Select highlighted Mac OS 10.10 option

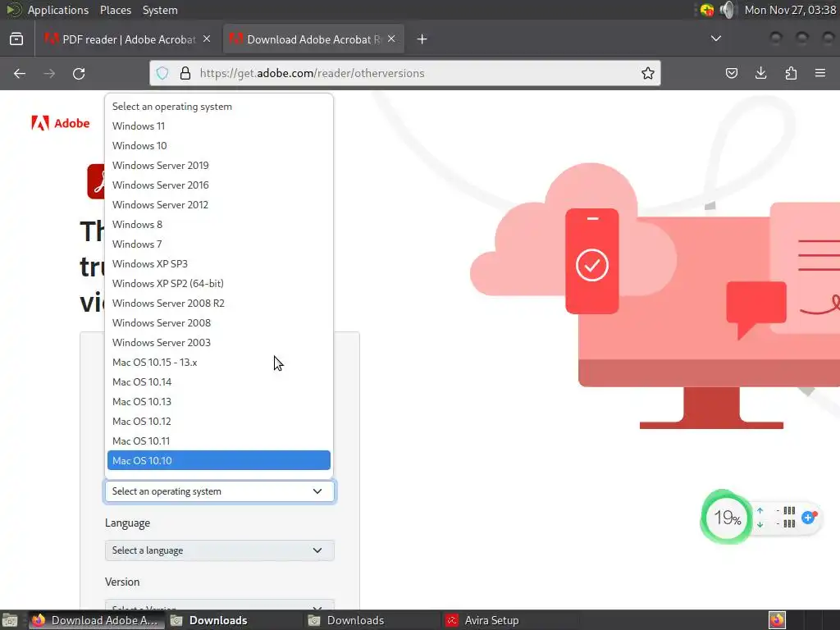pos(218,461)
